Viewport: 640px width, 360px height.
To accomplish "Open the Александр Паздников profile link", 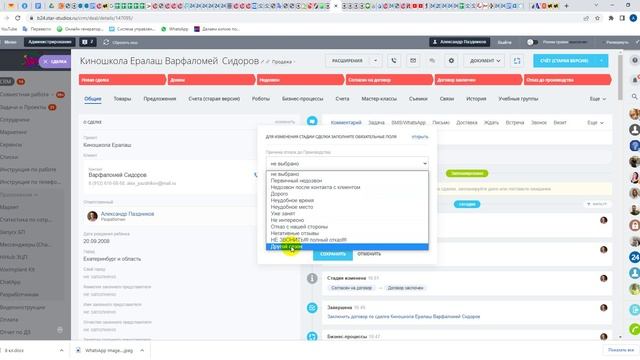I will click(x=127, y=214).
